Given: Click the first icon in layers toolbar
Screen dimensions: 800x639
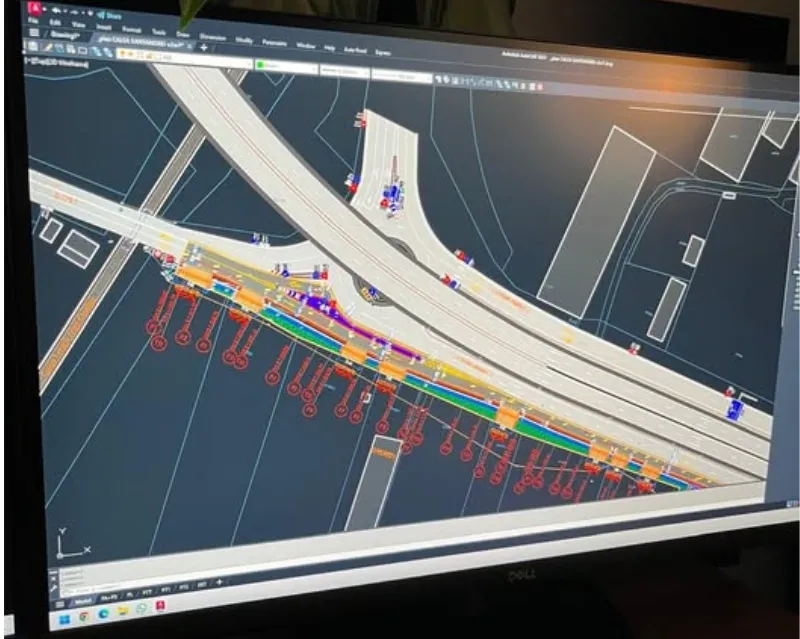Looking at the screenshot, I should click(x=33, y=46).
